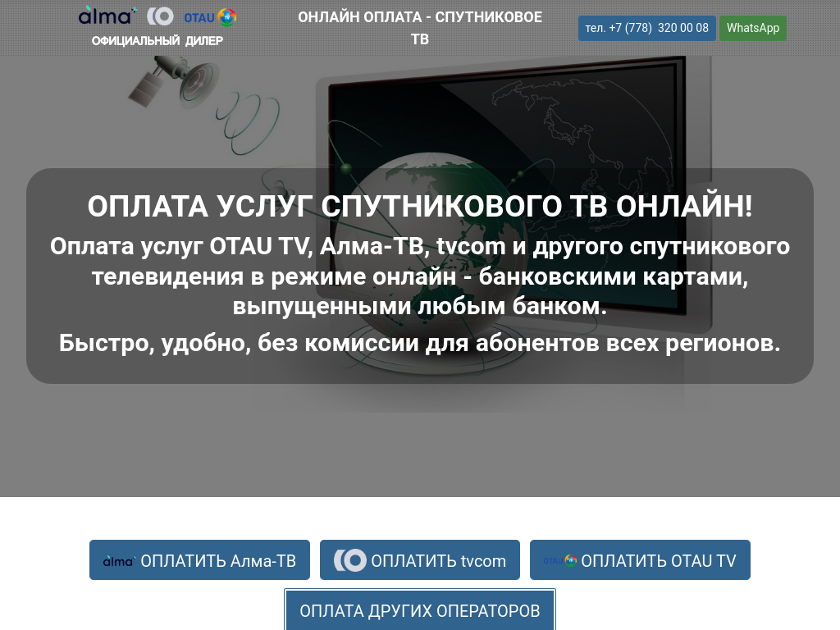Click the tvcom logo in header
Image resolution: width=840 pixels, height=630 pixels.
click(160, 16)
